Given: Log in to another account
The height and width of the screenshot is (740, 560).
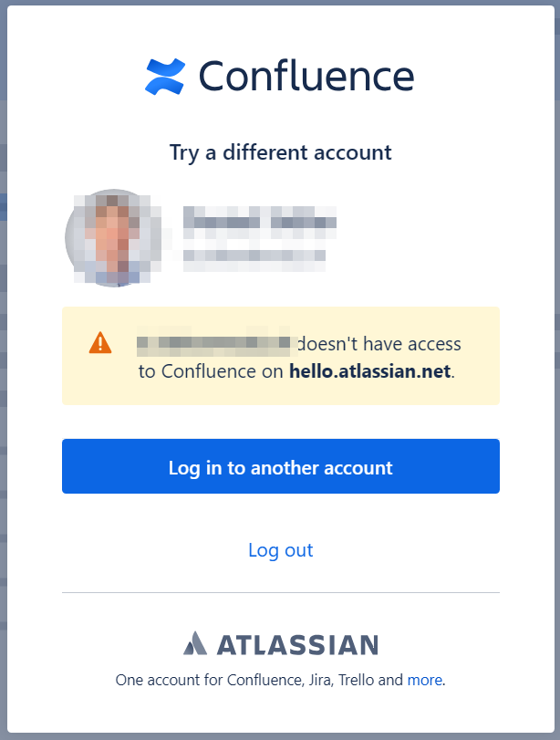Looking at the screenshot, I should click(281, 466).
